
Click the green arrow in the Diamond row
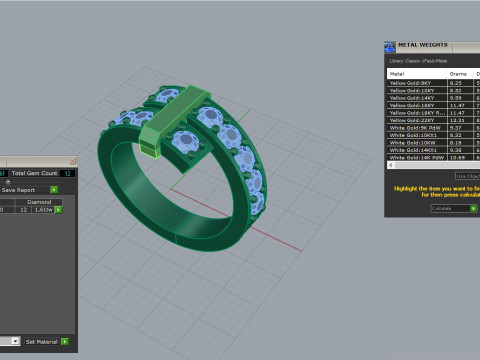pyautogui.click(x=58, y=210)
